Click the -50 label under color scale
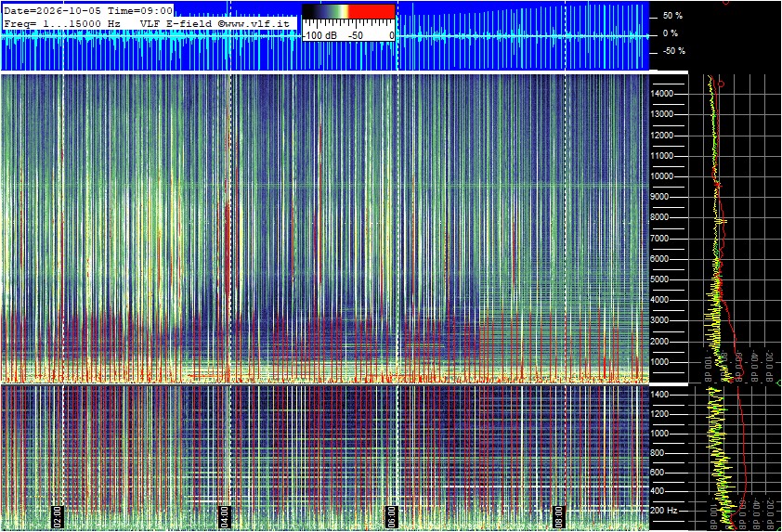Screen dimensions: 782x532 click(x=355, y=36)
